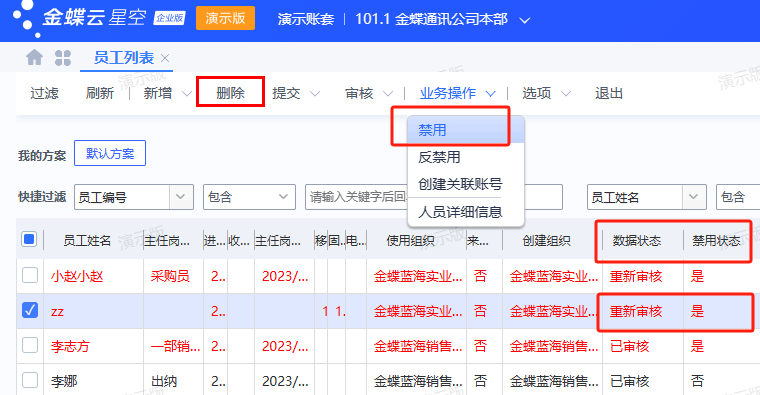The image size is (760, 395).
Task: Open the 选项 menu
Action: [x=536, y=93]
